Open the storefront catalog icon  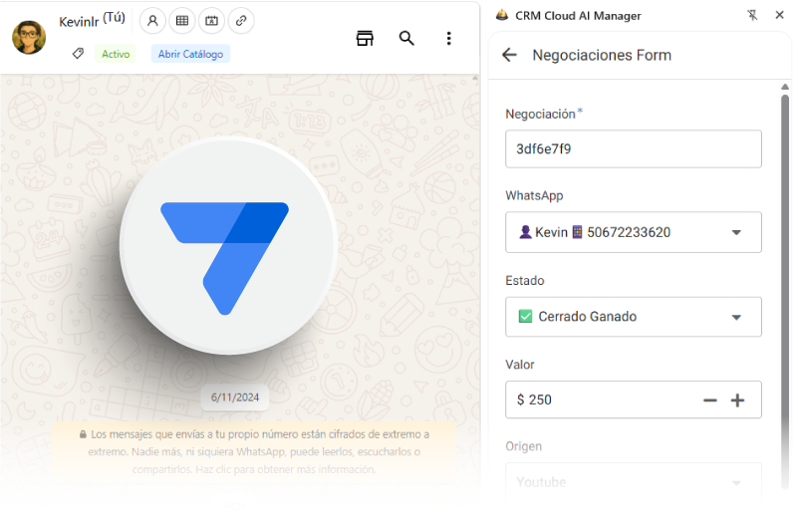tap(365, 38)
